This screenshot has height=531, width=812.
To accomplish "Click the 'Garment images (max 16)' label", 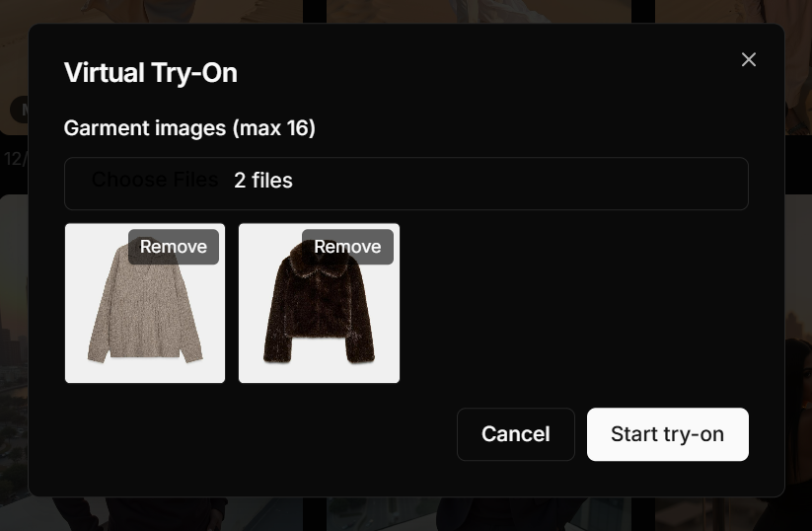I will point(189,128).
